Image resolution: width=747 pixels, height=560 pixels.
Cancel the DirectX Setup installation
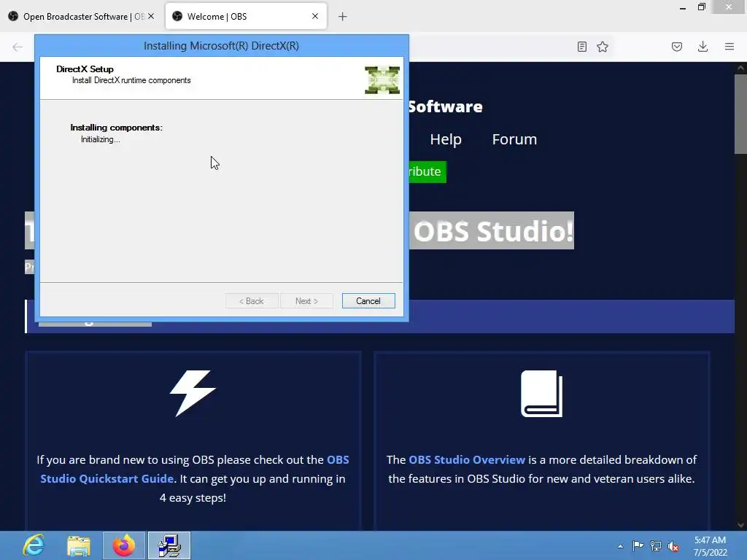(x=368, y=301)
